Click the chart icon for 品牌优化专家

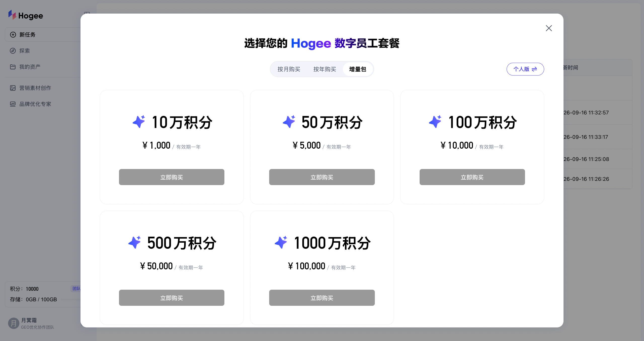pyautogui.click(x=13, y=104)
